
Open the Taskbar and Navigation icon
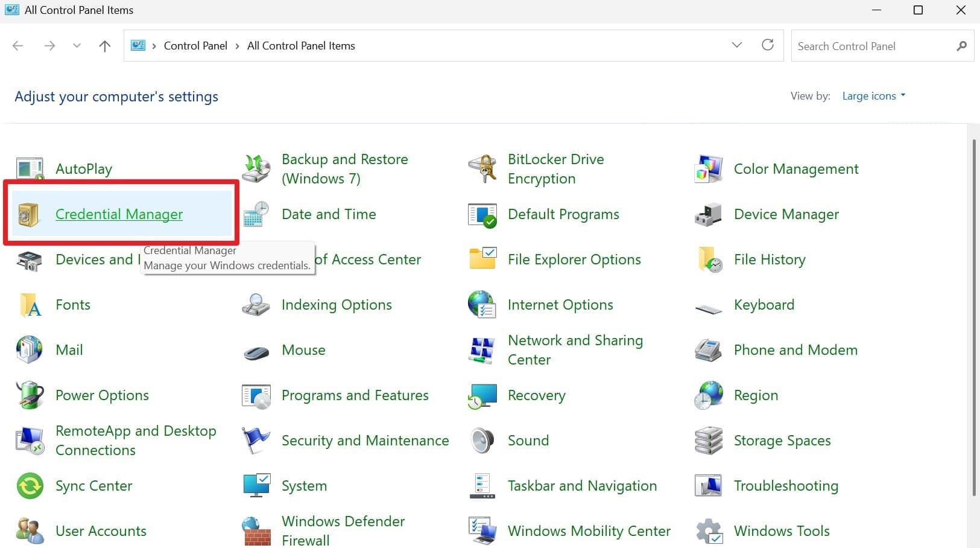point(482,486)
